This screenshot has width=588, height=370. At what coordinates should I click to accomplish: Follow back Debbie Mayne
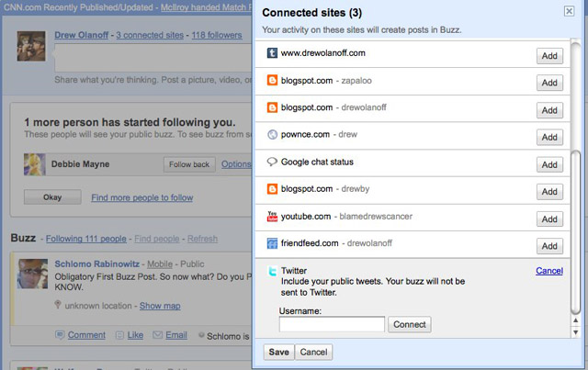click(x=189, y=164)
